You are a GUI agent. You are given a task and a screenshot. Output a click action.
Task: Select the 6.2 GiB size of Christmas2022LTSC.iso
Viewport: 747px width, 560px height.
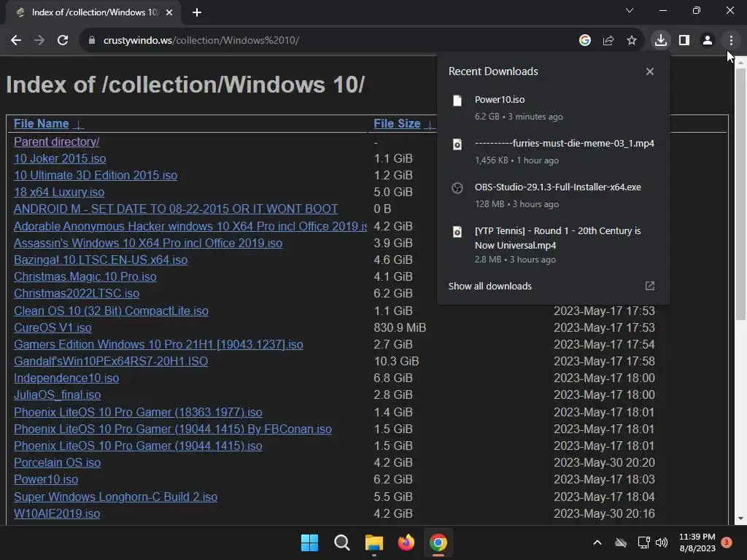(x=393, y=293)
